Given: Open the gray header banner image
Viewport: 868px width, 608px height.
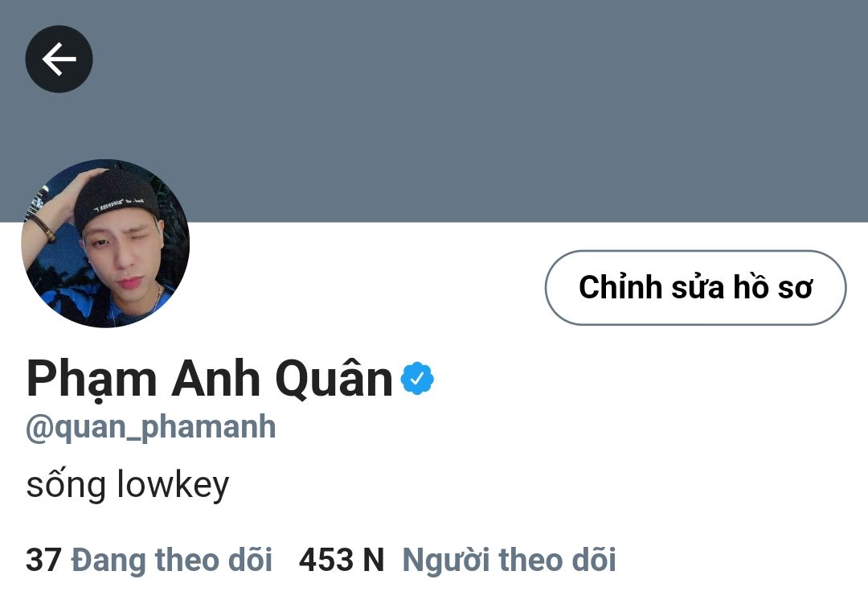Looking at the screenshot, I should [x=434, y=111].
